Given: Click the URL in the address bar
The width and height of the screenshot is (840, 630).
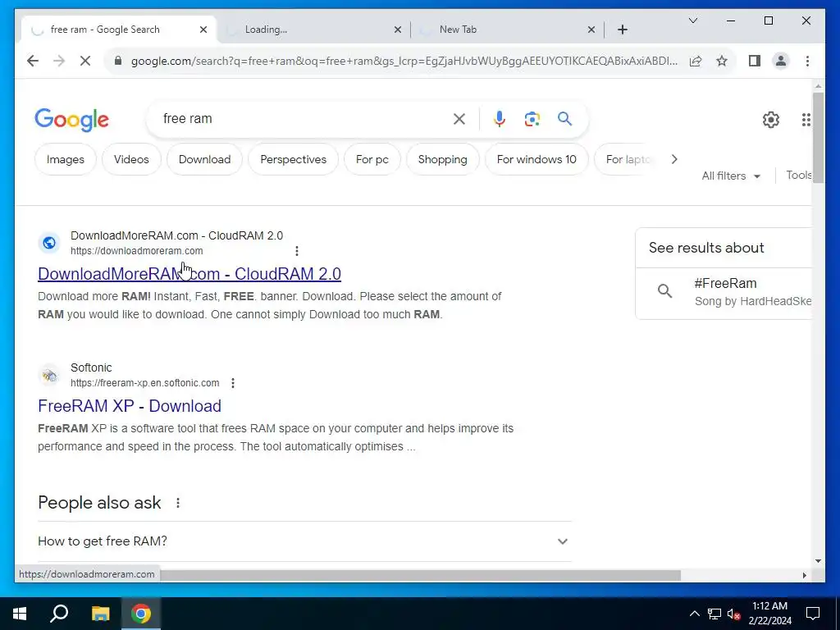Looking at the screenshot, I should (404, 61).
